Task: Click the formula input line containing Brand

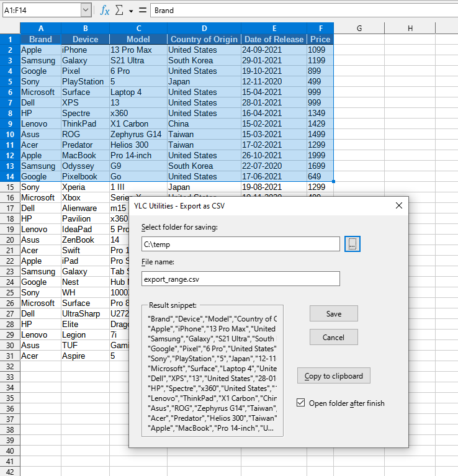Action: coord(304,11)
